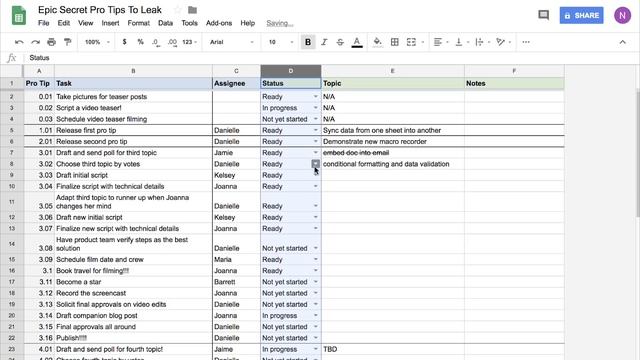
Task: Open the Add-ons menu
Action: click(x=219, y=23)
